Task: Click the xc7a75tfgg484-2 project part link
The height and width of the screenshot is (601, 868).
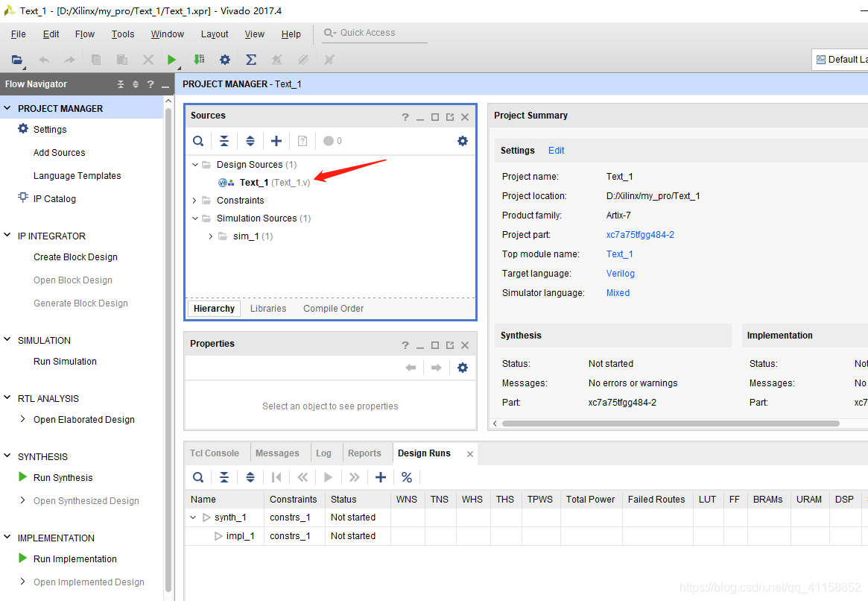Action: click(640, 234)
